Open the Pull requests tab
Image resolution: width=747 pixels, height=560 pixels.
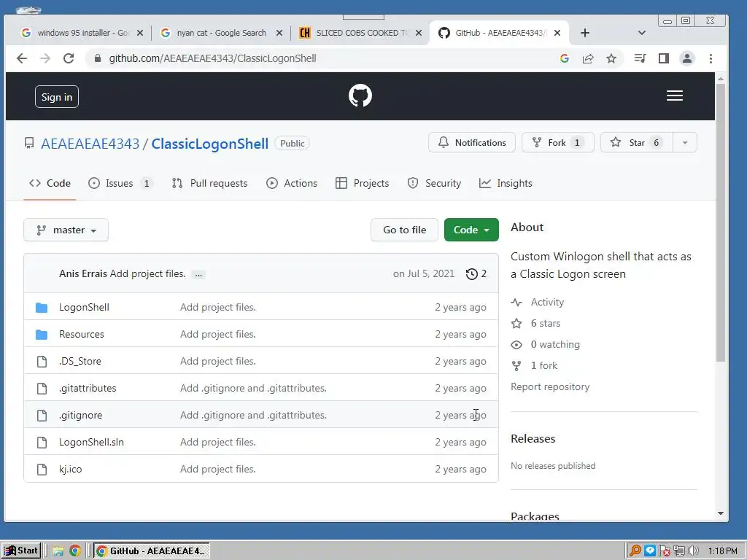click(x=209, y=183)
